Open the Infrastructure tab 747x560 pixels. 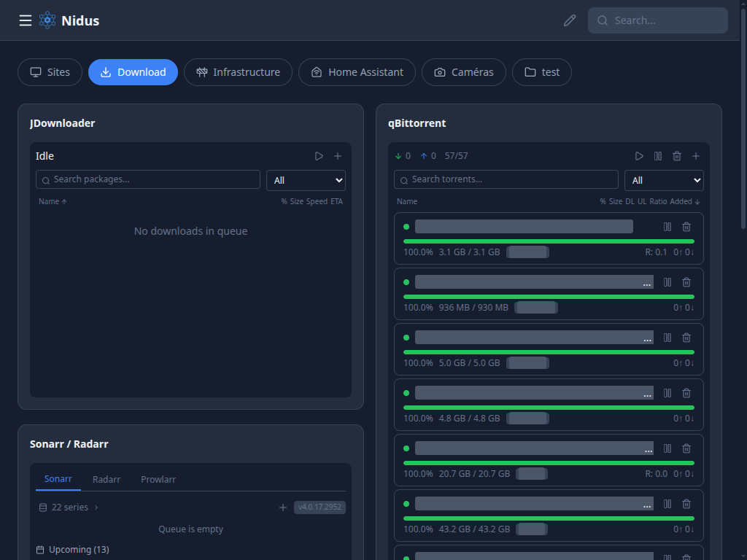pos(238,72)
